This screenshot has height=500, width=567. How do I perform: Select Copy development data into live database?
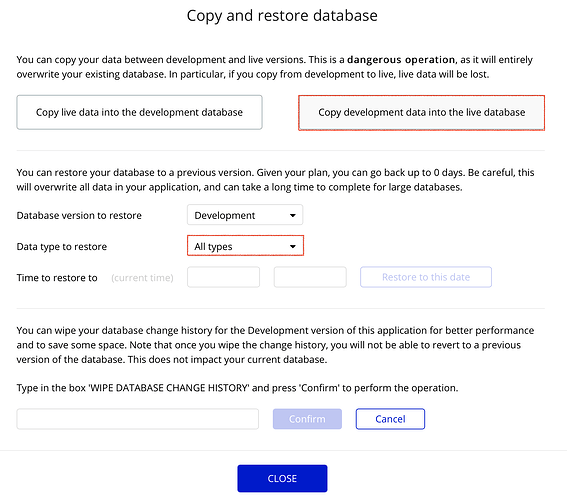tap(421, 113)
